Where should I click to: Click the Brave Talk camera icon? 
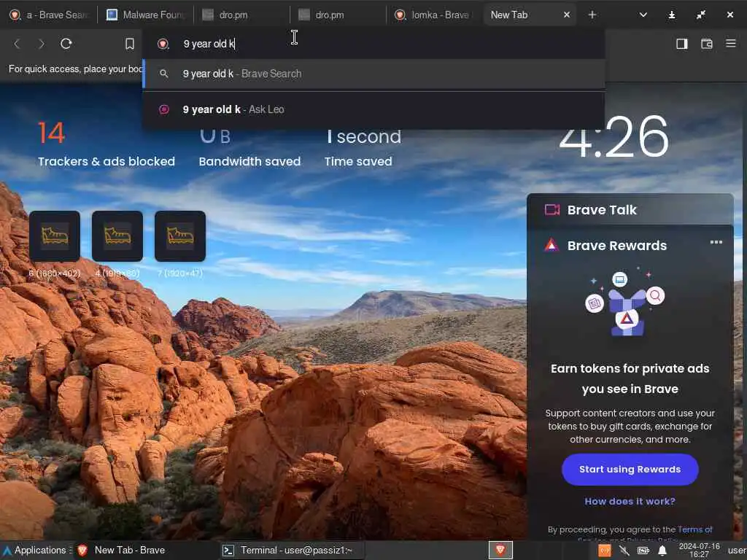552,210
